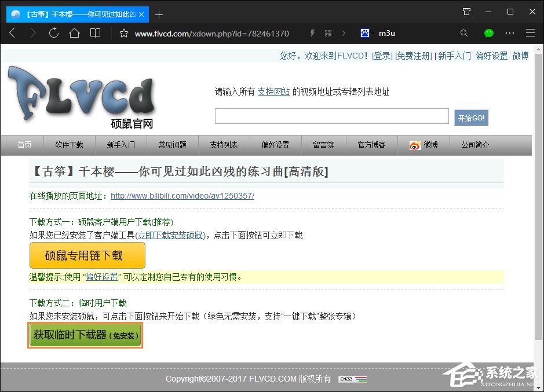Open reading mode with the book icon
This screenshot has width=544, height=392.
pyautogui.click(x=96, y=33)
